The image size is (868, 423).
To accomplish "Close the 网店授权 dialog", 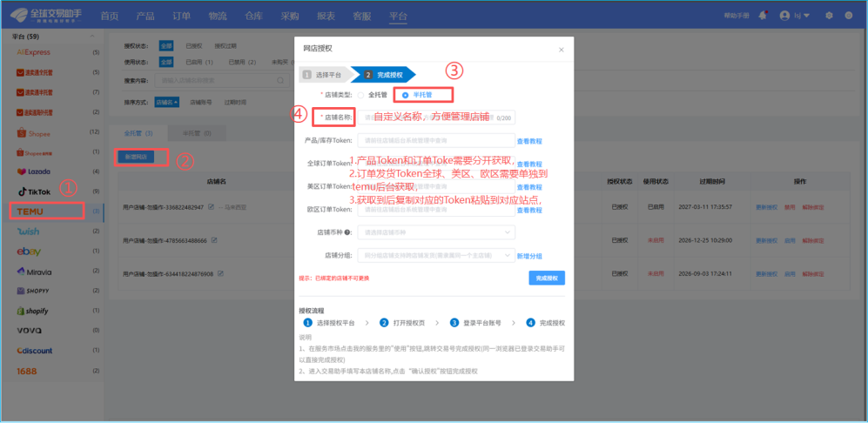I will pos(562,50).
